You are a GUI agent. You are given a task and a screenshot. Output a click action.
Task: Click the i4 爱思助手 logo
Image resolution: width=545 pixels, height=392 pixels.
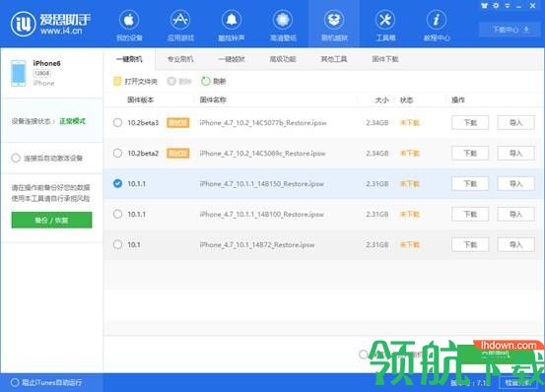(x=50, y=24)
